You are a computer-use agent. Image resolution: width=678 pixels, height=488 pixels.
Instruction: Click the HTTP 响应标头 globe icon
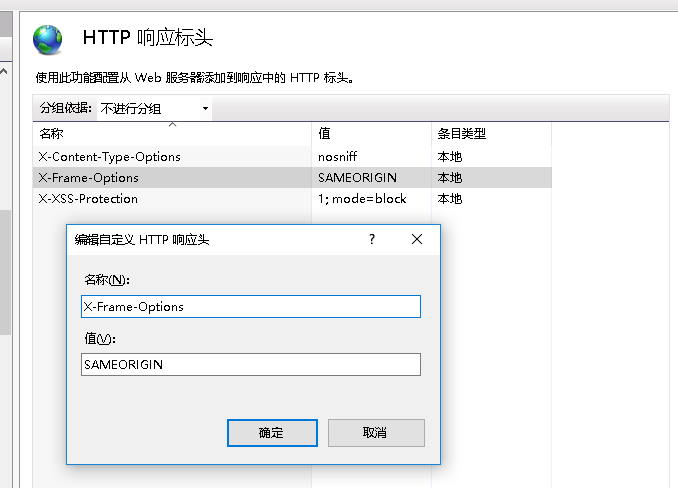click(47, 39)
